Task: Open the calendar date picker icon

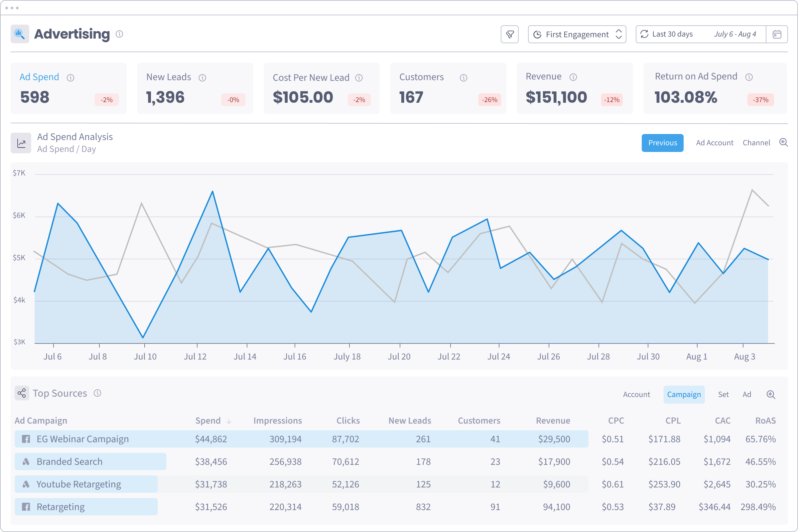Action: 777,34
